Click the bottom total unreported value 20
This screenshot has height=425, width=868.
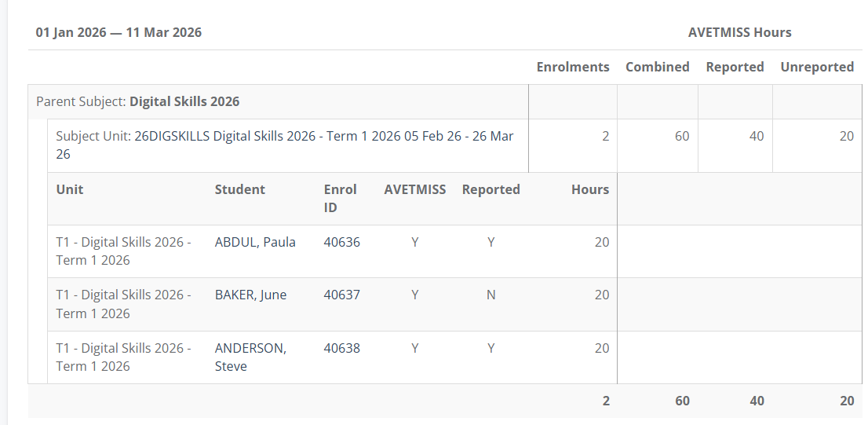tap(846, 401)
